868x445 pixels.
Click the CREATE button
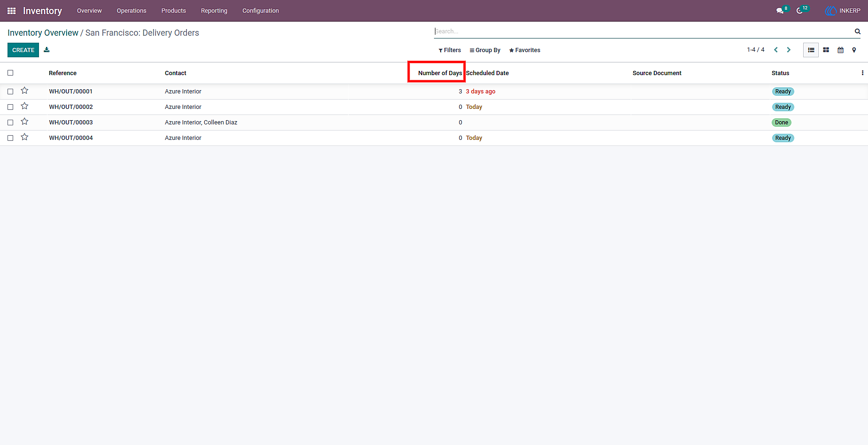pyautogui.click(x=23, y=50)
